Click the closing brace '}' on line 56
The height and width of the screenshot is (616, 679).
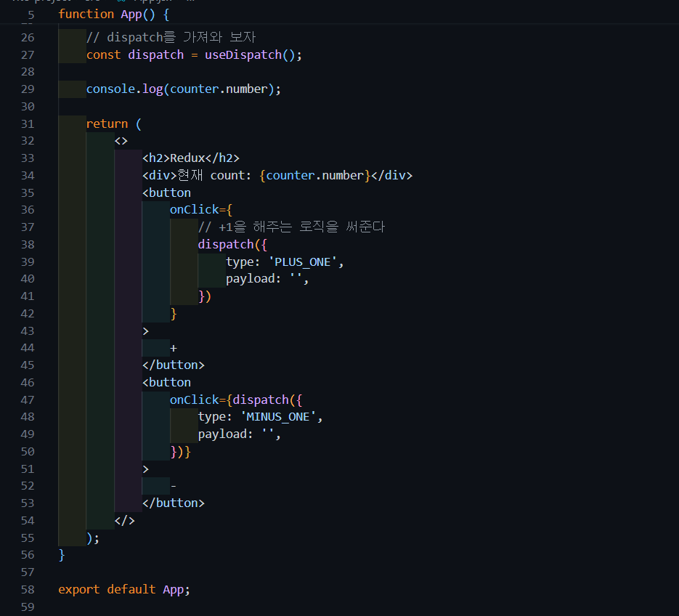62,555
